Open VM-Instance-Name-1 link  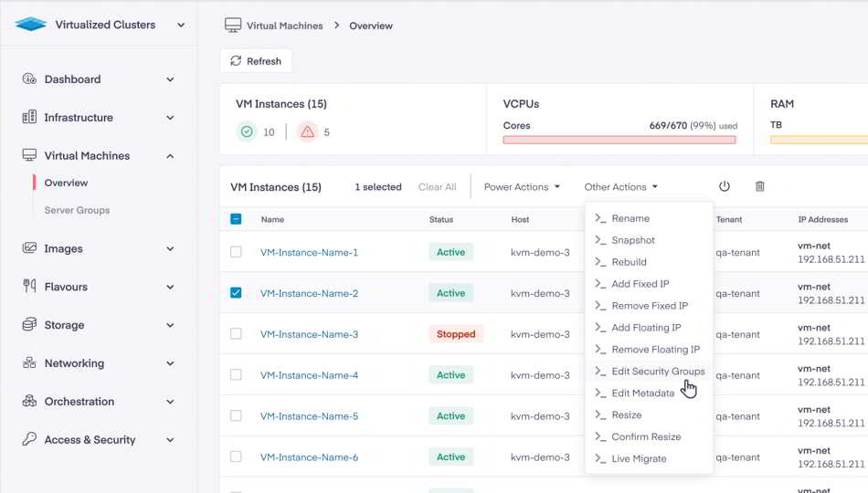click(x=309, y=252)
